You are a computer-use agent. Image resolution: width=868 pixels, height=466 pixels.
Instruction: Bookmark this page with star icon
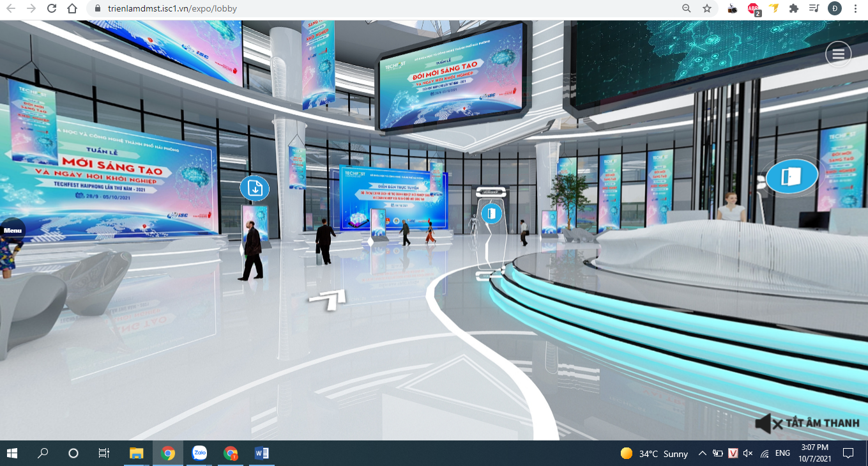tap(707, 8)
